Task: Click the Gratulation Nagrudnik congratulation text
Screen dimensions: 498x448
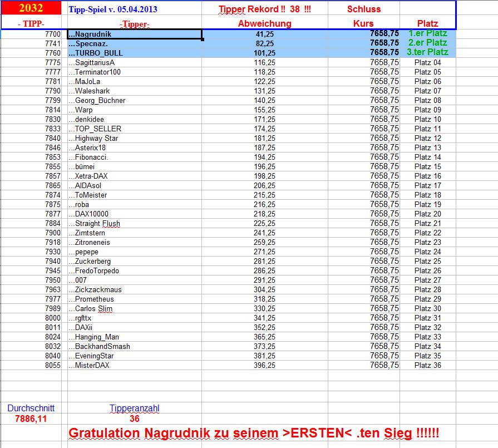Action: (x=254, y=433)
